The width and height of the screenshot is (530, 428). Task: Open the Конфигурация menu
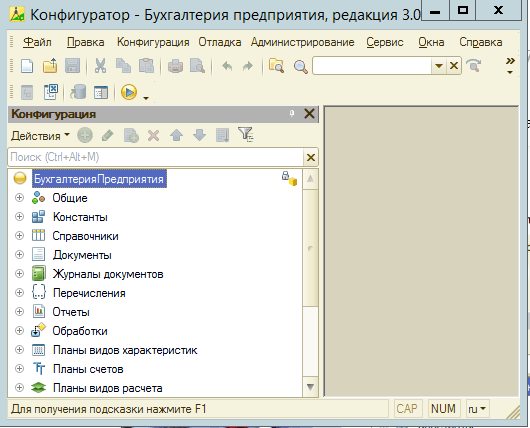click(x=153, y=42)
